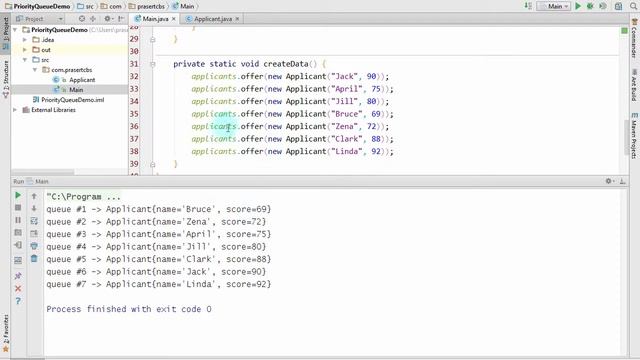Open Favorites side tool window tab
The image size is (640, 360).
coord(6,333)
